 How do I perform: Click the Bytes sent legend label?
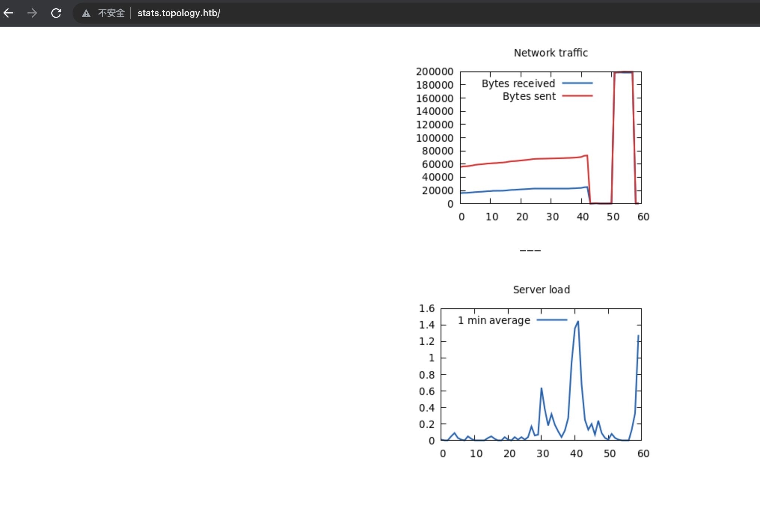(x=529, y=96)
